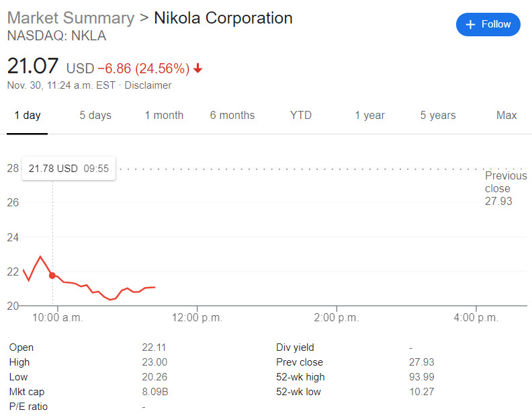The height and width of the screenshot is (416, 532).
Task: Click the red down arrow price indicator
Action: tap(198, 69)
